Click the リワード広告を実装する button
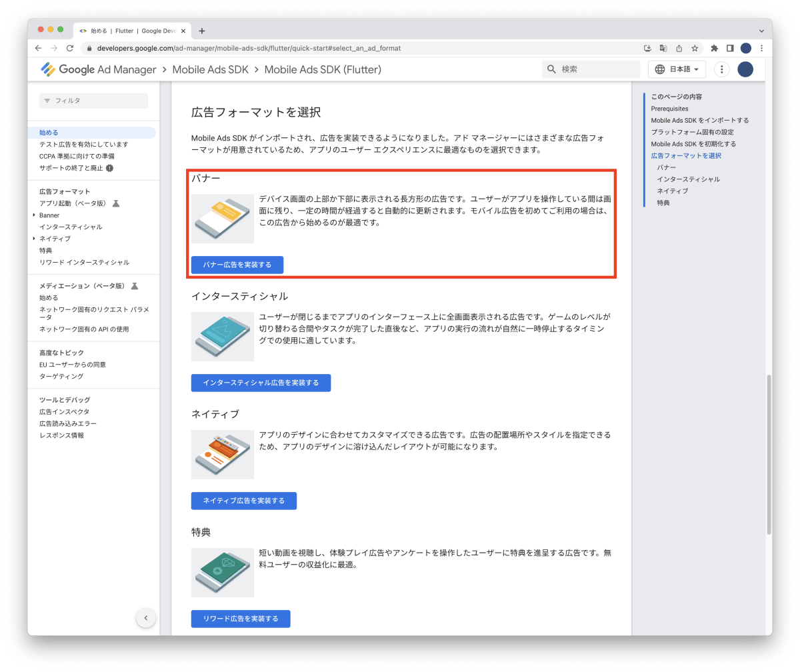This screenshot has width=800, height=672. 241,619
